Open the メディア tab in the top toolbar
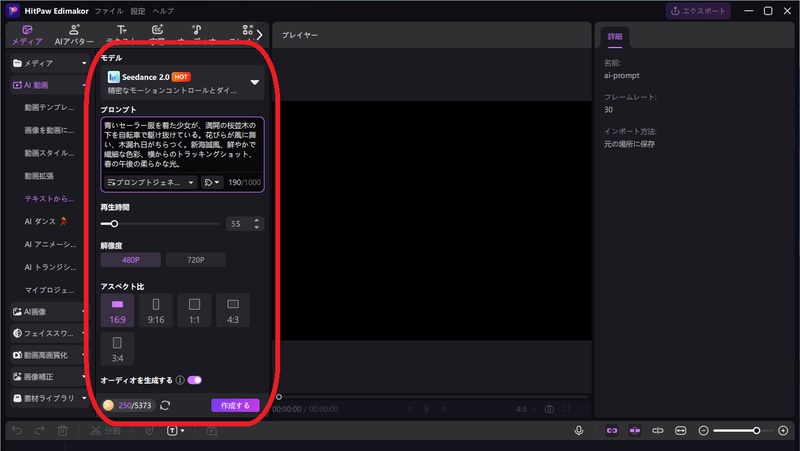 [x=27, y=35]
